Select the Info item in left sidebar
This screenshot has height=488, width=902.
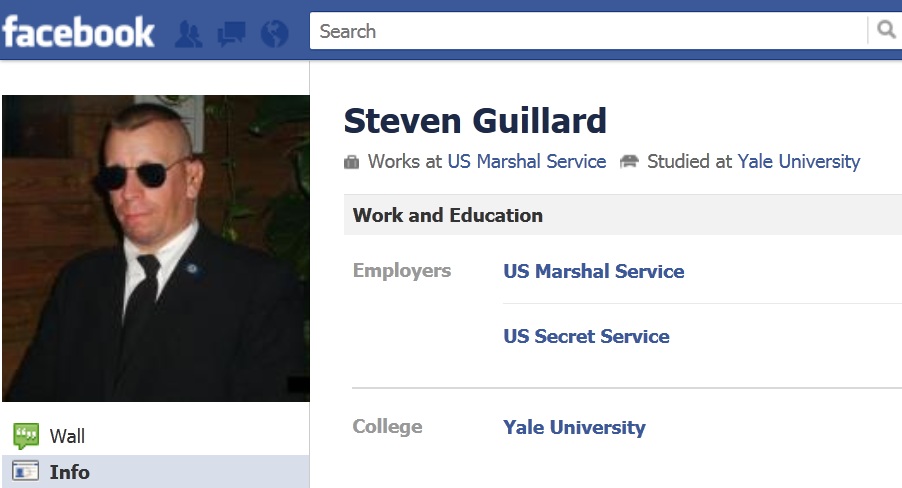point(69,472)
